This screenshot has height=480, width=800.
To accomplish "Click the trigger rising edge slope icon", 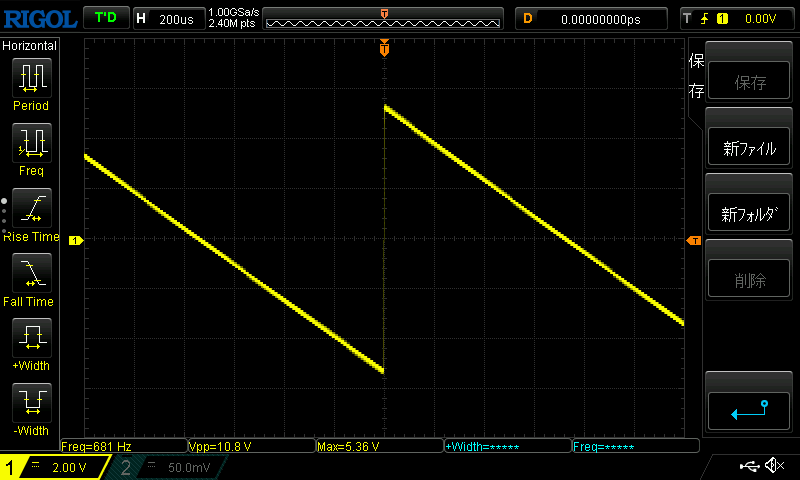I will pyautogui.click(x=705, y=19).
